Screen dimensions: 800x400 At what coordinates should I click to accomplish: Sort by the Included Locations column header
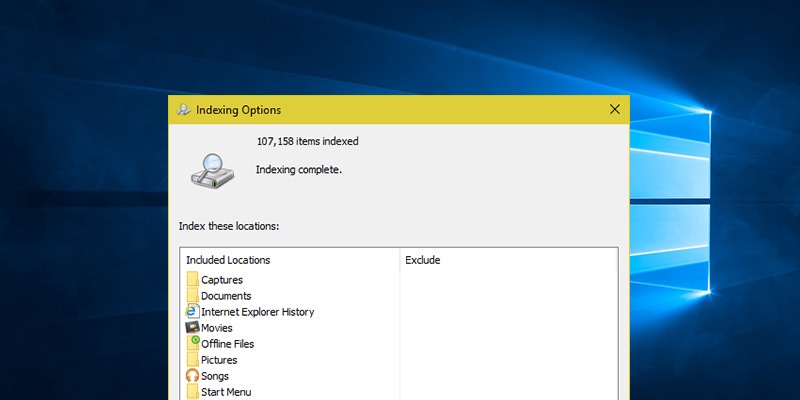tap(228, 260)
